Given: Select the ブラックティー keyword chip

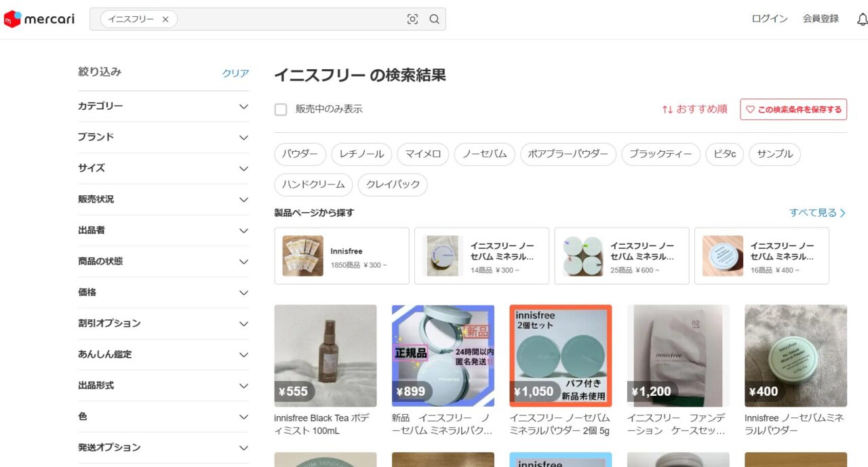Looking at the screenshot, I should pos(661,155).
